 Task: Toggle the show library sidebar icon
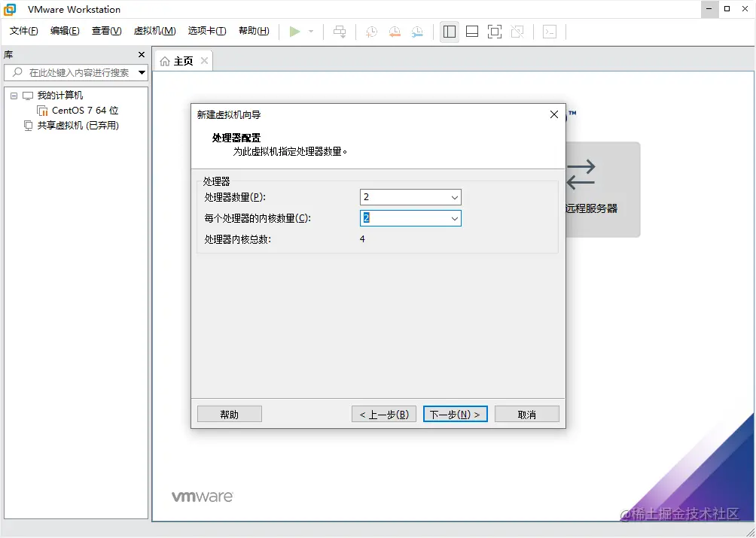click(x=450, y=32)
